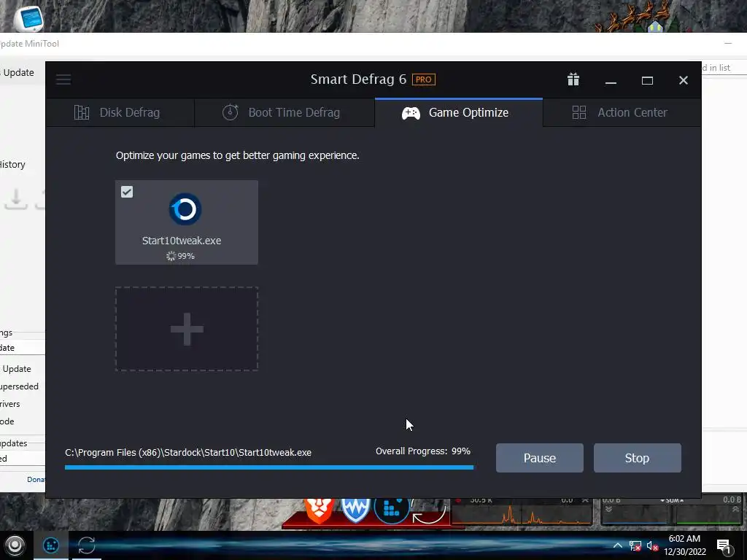
Task: Click the Start10tweak.exe label
Action: pyautogui.click(x=182, y=241)
